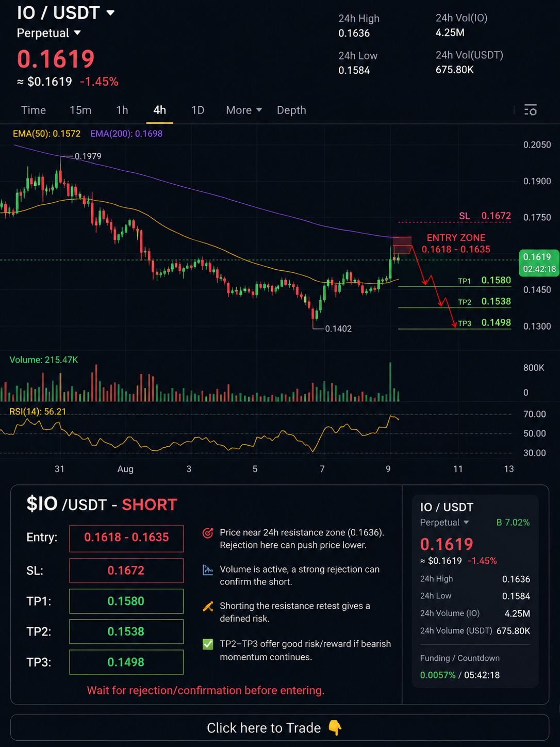
Task: Click the Volume: 215.47K indicator label
Action: point(44,360)
